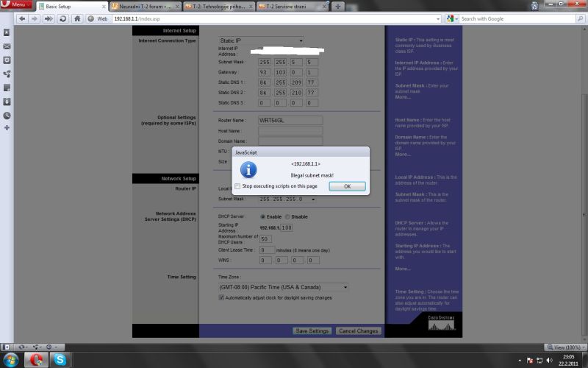The image size is (588, 368).
Task: Click the Save Settings button
Action: coord(312,331)
